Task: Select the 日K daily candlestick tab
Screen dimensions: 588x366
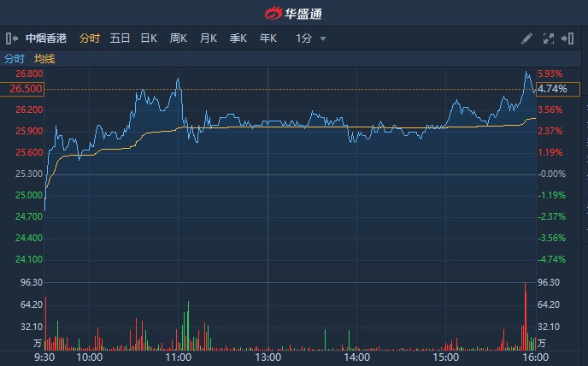Action: tap(149, 38)
